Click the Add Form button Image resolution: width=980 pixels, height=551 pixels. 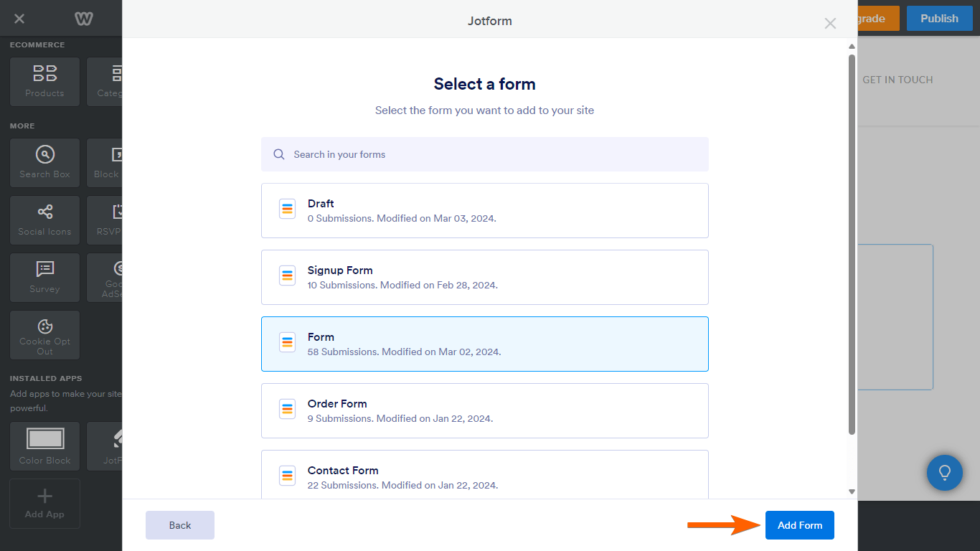coord(799,525)
